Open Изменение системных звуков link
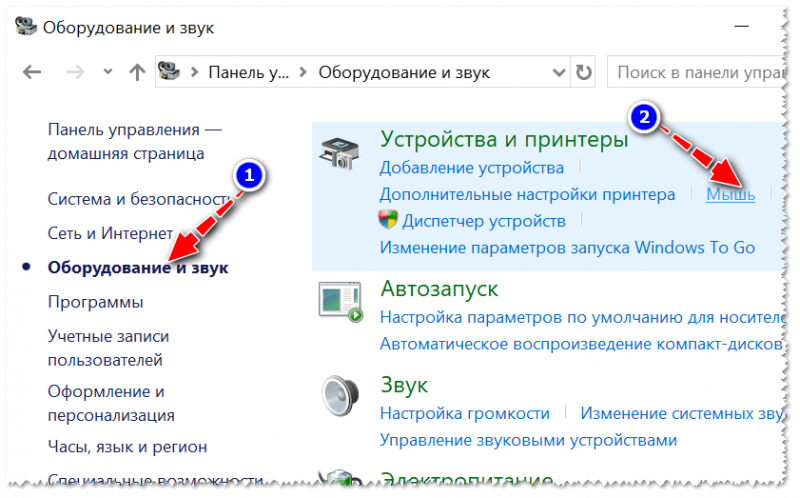 click(682, 413)
